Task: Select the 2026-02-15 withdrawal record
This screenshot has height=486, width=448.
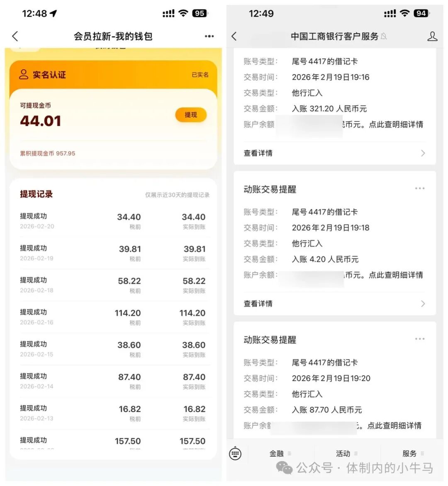Action: [x=113, y=349]
